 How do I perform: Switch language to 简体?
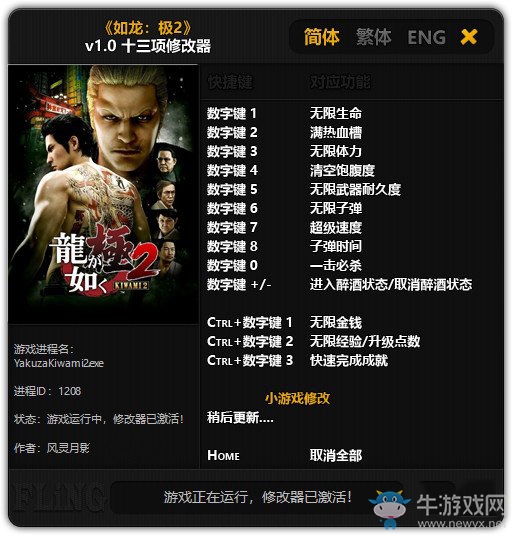(321, 37)
